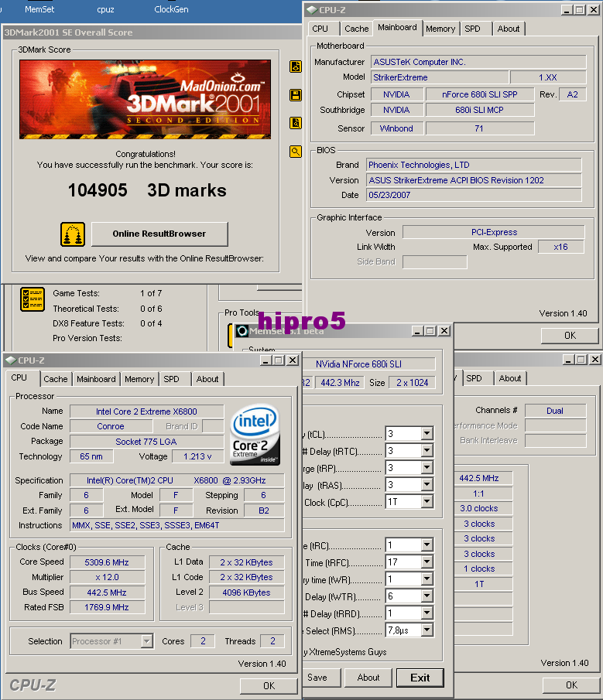Click the MemSet Exit button
The height and width of the screenshot is (700, 603).
pyautogui.click(x=420, y=678)
